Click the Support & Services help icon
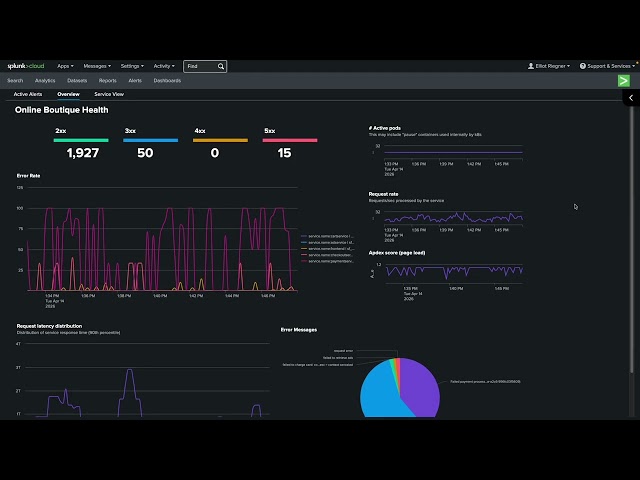The image size is (640, 480). click(x=582, y=66)
